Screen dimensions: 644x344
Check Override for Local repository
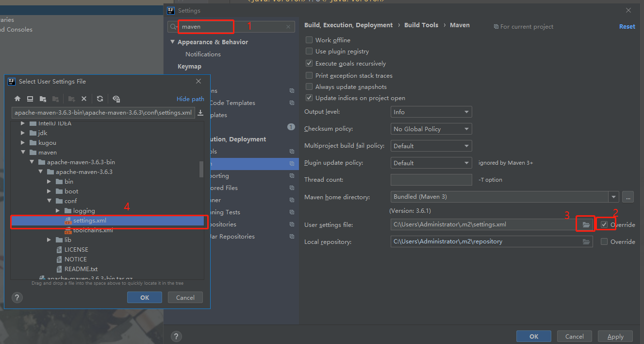604,241
